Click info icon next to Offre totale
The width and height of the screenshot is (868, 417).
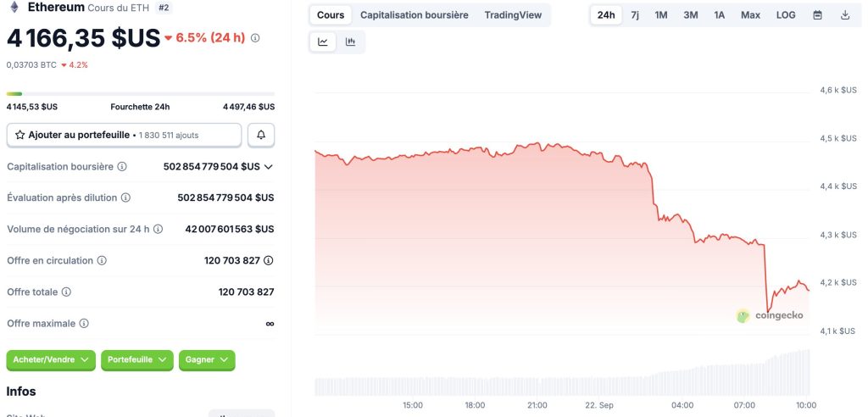(66, 292)
